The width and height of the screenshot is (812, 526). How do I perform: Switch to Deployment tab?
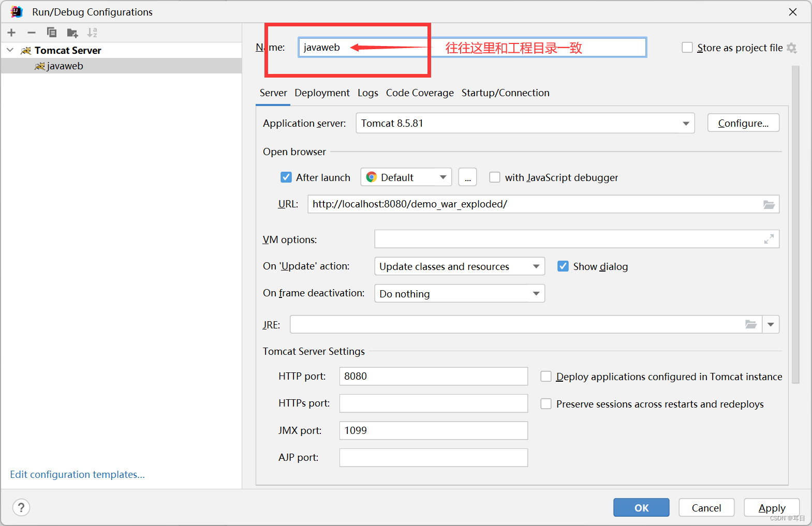pyautogui.click(x=322, y=93)
